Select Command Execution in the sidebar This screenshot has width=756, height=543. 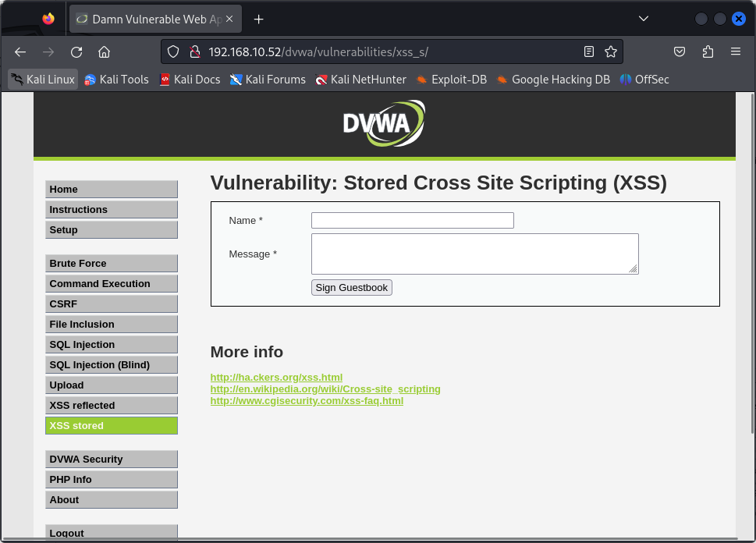pyautogui.click(x=112, y=283)
